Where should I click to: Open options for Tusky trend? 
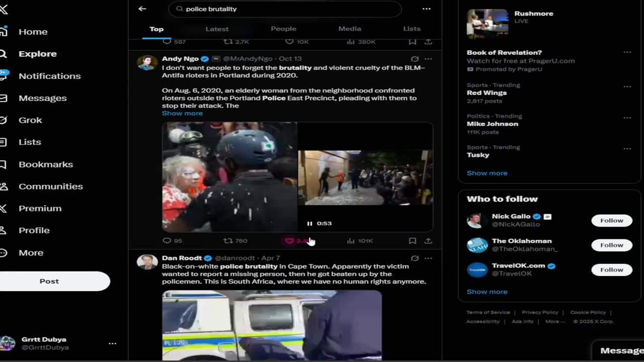pyautogui.click(x=627, y=149)
